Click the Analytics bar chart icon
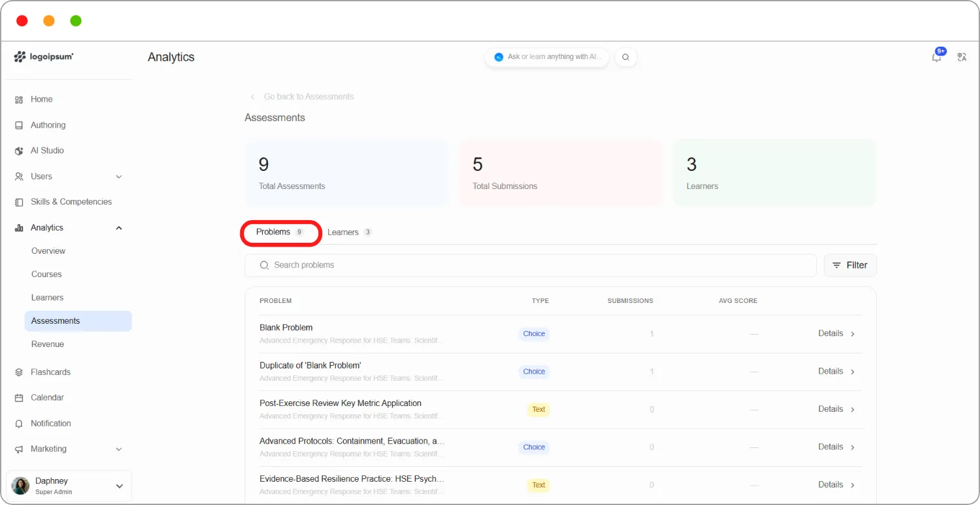Image resolution: width=980 pixels, height=505 pixels. click(x=19, y=228)
